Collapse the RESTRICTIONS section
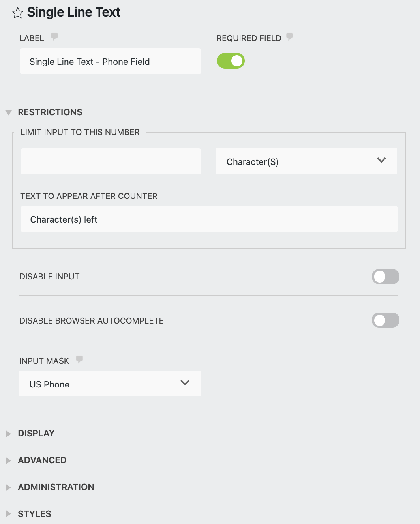This screenshot has height=524, width=420. pos(8,112)
